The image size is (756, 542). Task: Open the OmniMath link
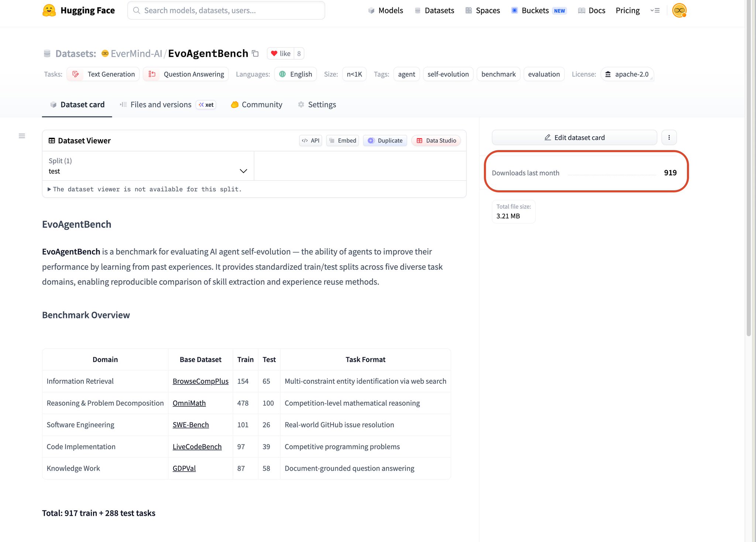pyautogui.click(x=189, y=403)
